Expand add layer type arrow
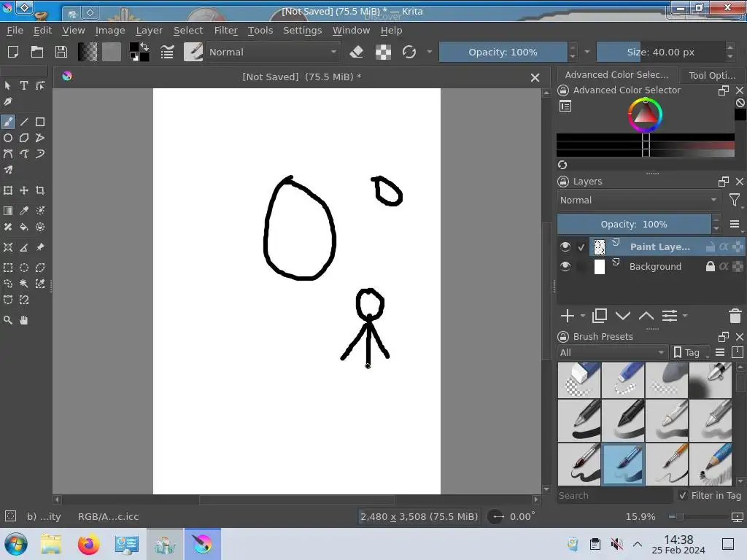Viewport: 747px width, 560px height. [583, 316]
